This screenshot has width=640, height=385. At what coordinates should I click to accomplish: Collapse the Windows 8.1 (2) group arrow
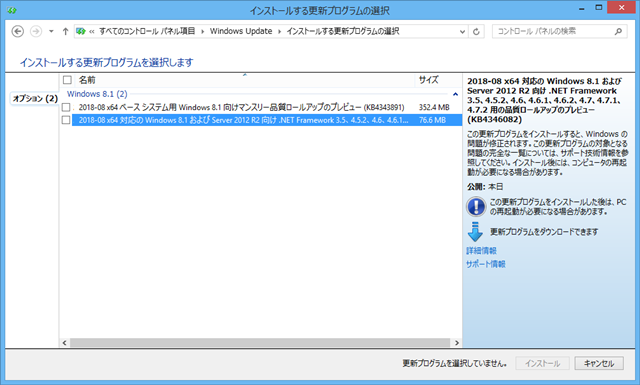[x=456, y=94]
